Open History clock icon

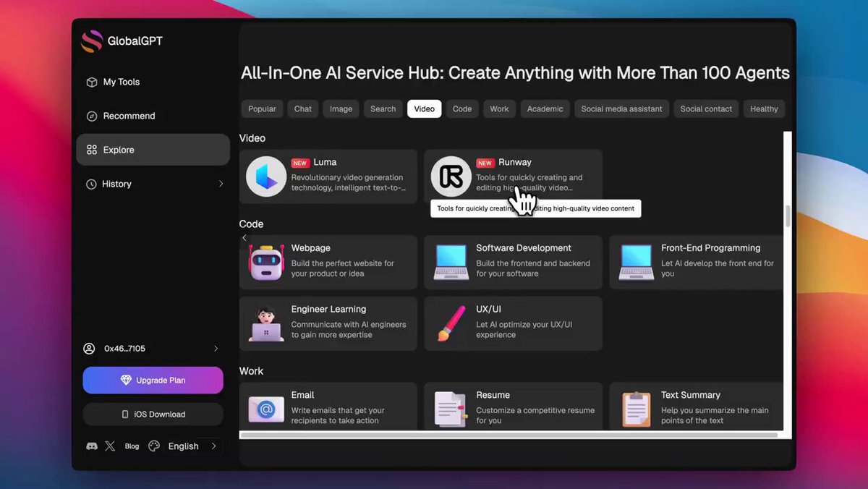point(92,184)
